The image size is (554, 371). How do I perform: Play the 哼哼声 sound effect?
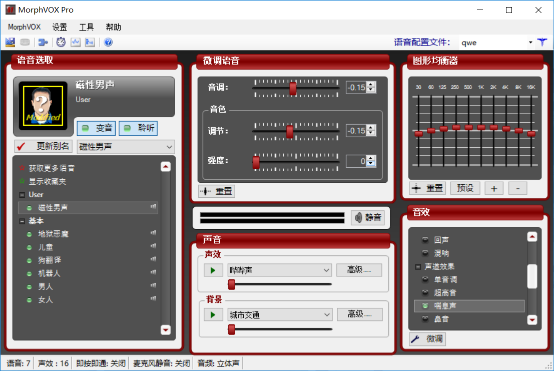213,270
